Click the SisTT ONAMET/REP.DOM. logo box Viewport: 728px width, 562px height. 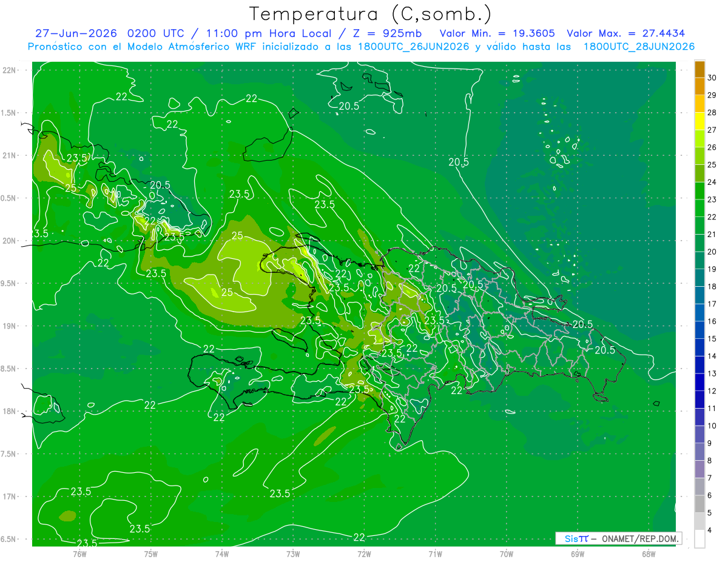(x=618, y=538)
